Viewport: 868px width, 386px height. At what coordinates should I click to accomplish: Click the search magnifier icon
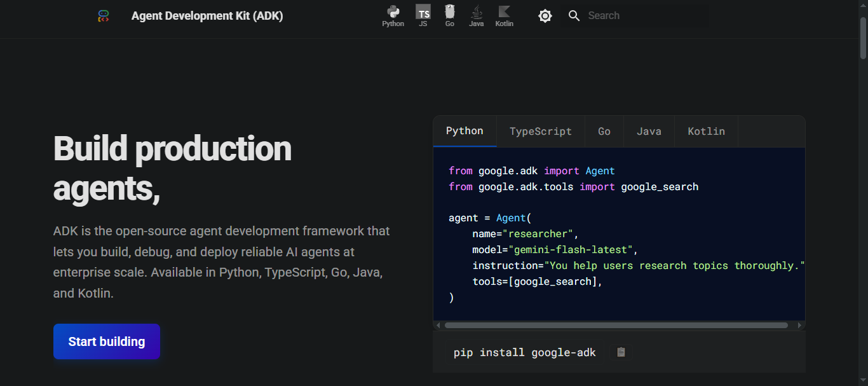click(574, 16)
